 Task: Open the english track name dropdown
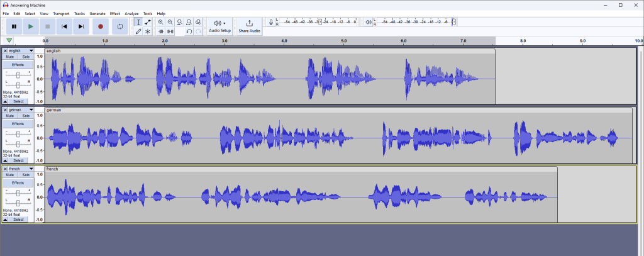(21, 51)
